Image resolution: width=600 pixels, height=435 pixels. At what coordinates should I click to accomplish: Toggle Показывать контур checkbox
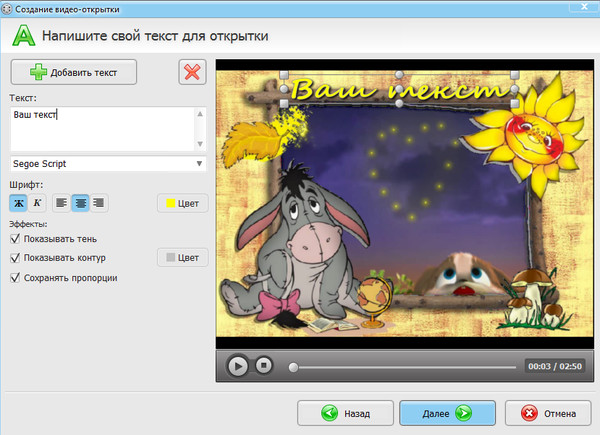point(15,258)
